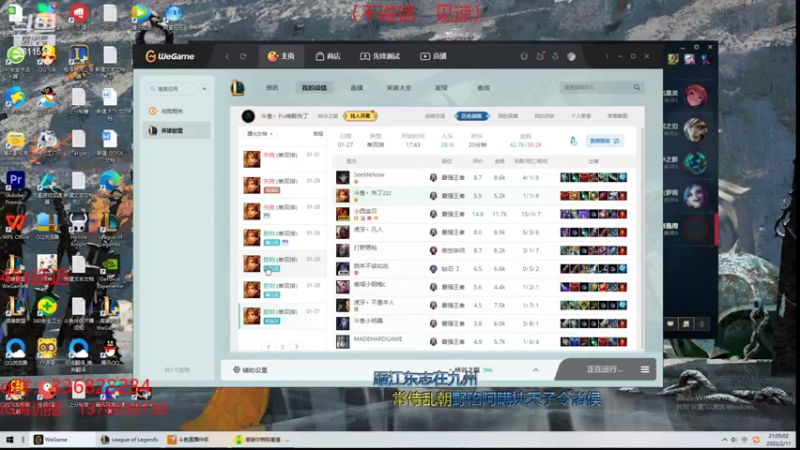Viewport: 800px width, 450px height.
Task: Click the player name 打野男枪
Action: pyautogui.click(x=365, y=247)
